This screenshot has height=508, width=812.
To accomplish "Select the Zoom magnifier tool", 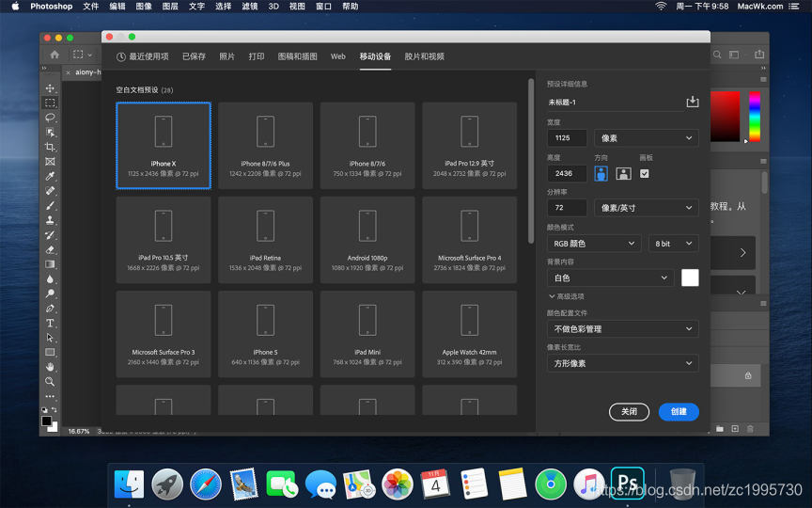I will click(x=50, y=382).
